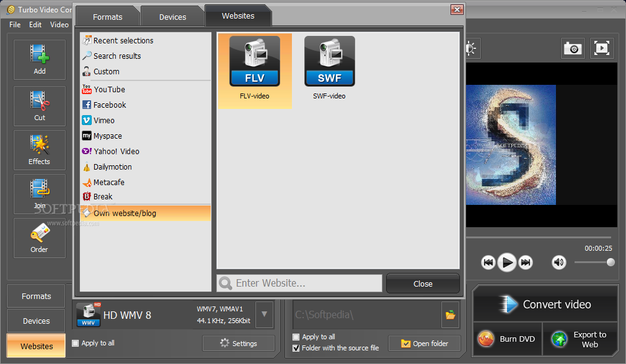Viewport: 626px width, 364px height.
Task: Skip to next track button
Action: point(526,262)
